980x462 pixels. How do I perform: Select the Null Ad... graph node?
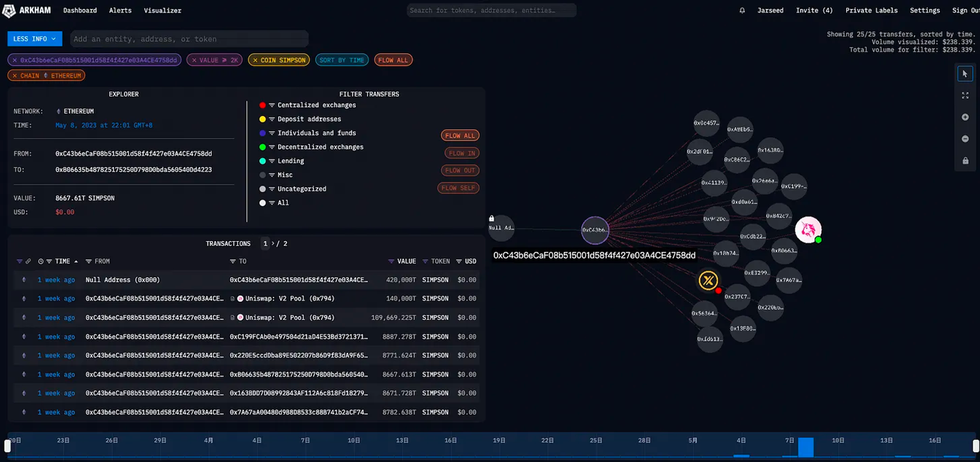click(501, 228)
